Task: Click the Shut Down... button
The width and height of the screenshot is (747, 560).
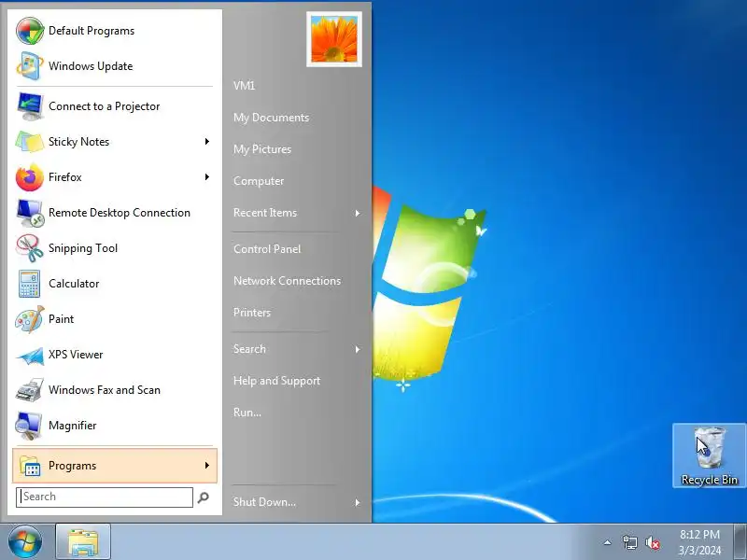Action: (264, 502)
